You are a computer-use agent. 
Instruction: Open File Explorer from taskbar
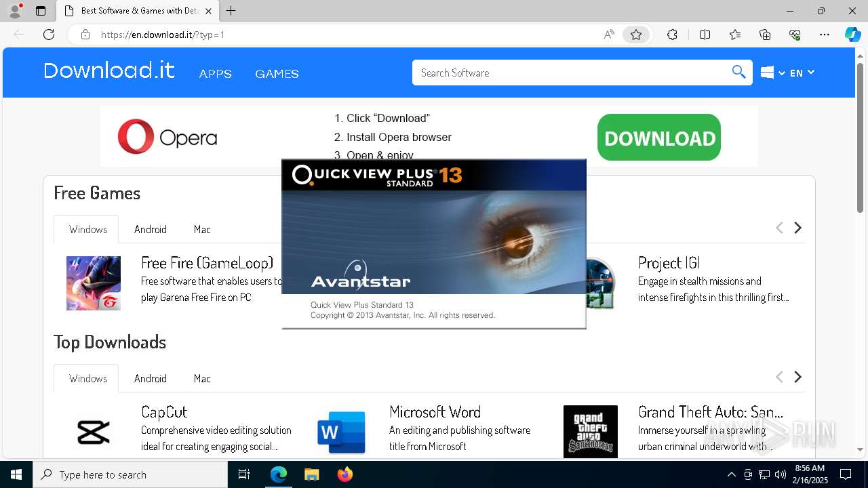pyautogui.click(x=311, y=474)
